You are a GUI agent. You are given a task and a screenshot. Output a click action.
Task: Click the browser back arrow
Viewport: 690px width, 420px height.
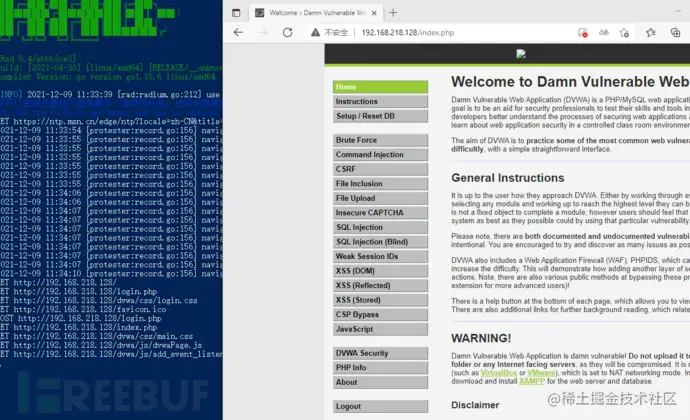[238, 32]
